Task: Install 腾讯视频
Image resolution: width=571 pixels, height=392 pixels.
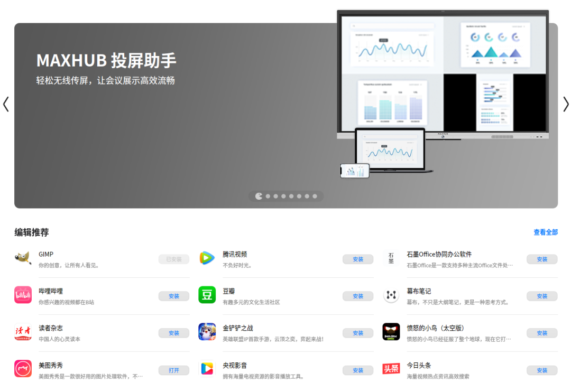Action: tap(358, 259)
